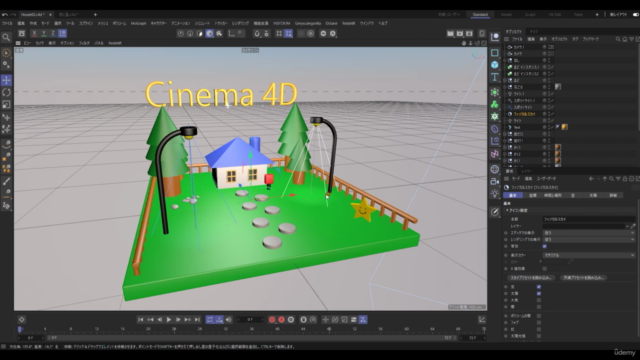Open エディタでの表示 dropdown
640x360 pixels.
(x=589, y=233)
